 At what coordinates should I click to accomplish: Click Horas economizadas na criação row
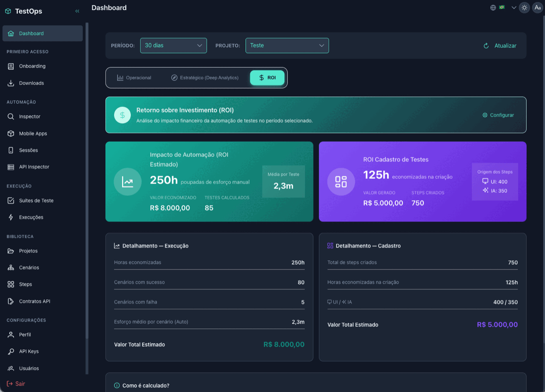pos(422,282)
